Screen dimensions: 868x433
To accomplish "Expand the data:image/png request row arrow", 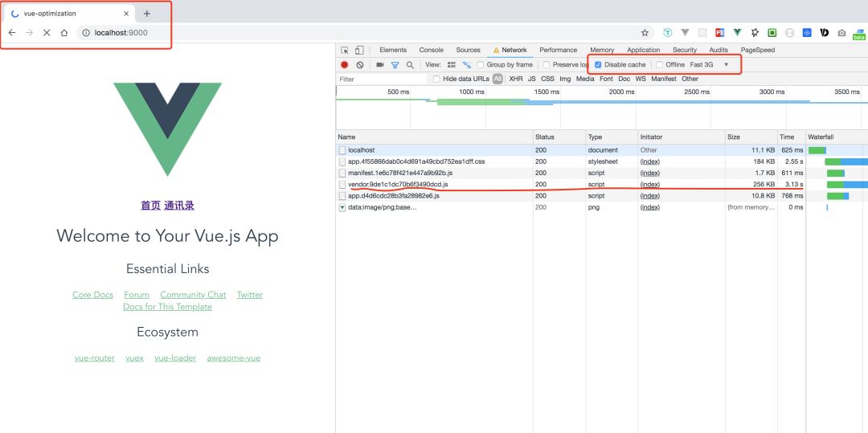I will point(342,207).
